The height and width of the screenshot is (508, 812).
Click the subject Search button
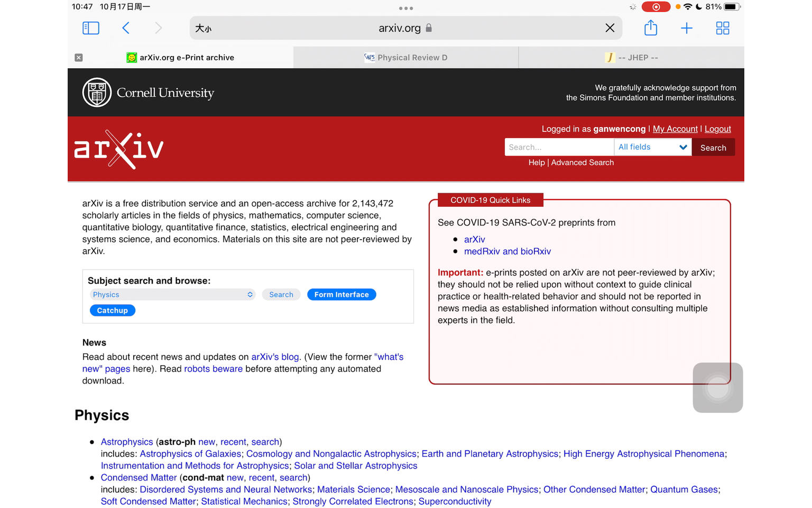[281, 295]
